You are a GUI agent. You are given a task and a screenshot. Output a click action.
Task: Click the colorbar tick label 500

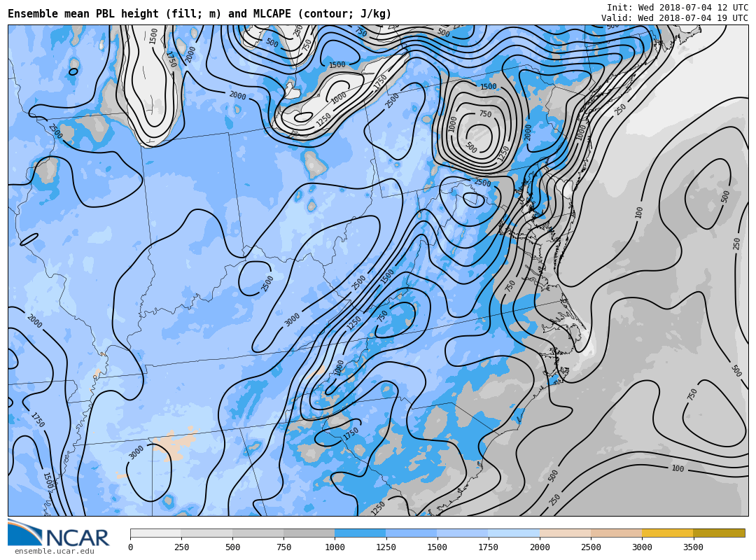tap(232, 547)
